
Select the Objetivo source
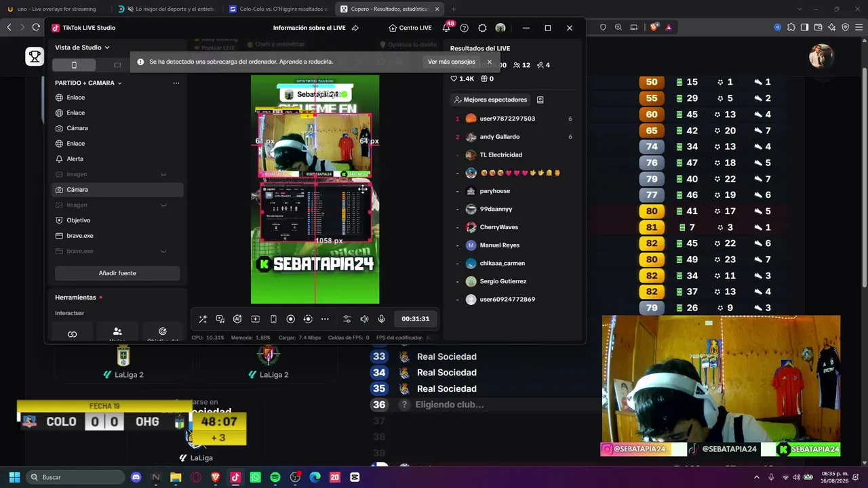click(117, 220)
